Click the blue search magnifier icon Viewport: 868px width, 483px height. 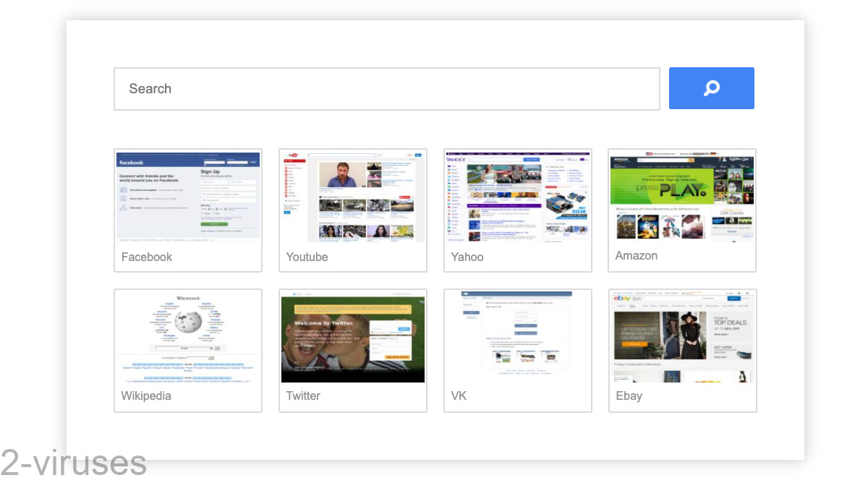711,87
